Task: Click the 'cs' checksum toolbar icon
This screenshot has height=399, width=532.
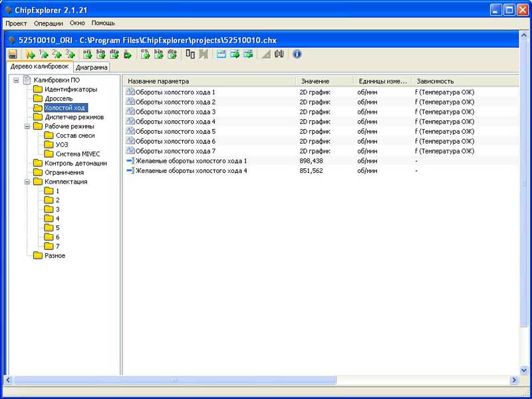Action: click(145, 54)
